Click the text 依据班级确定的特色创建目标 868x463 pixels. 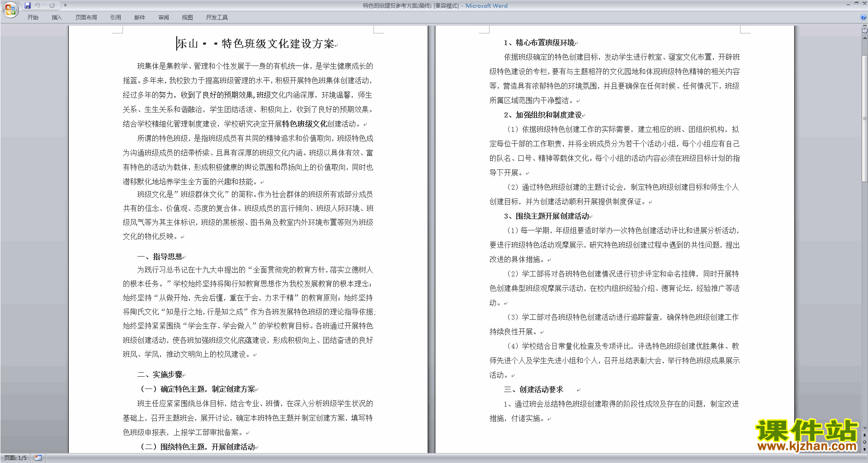pyautogui.click(x=551, y=57)
